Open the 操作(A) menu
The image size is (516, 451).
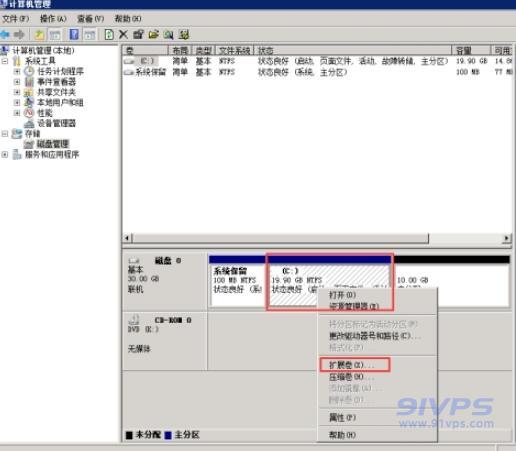pos(53,19)
